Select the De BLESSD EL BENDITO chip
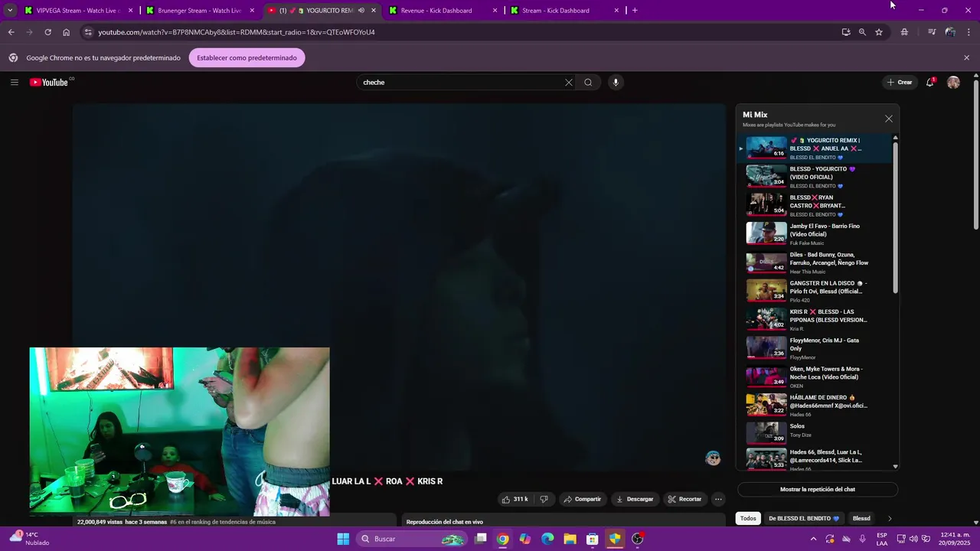The image size is (980, 551). (804, 518)
